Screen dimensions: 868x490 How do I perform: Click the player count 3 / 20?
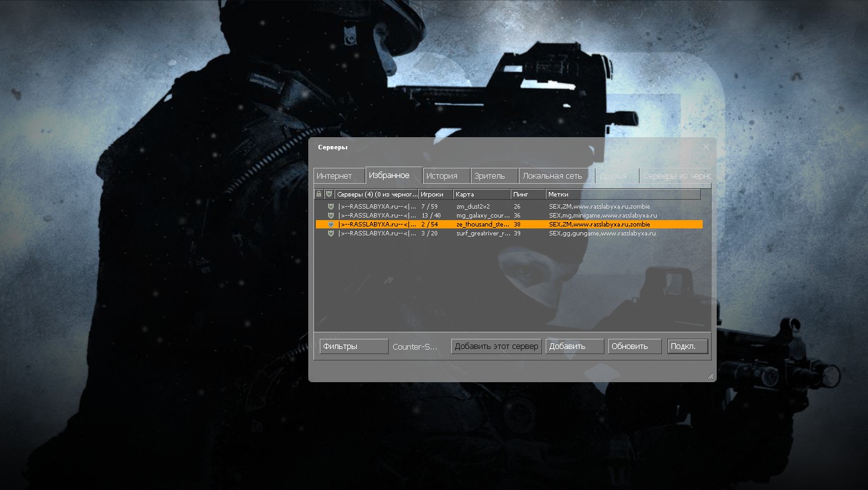pyautogui.click(x=430, y=234)
